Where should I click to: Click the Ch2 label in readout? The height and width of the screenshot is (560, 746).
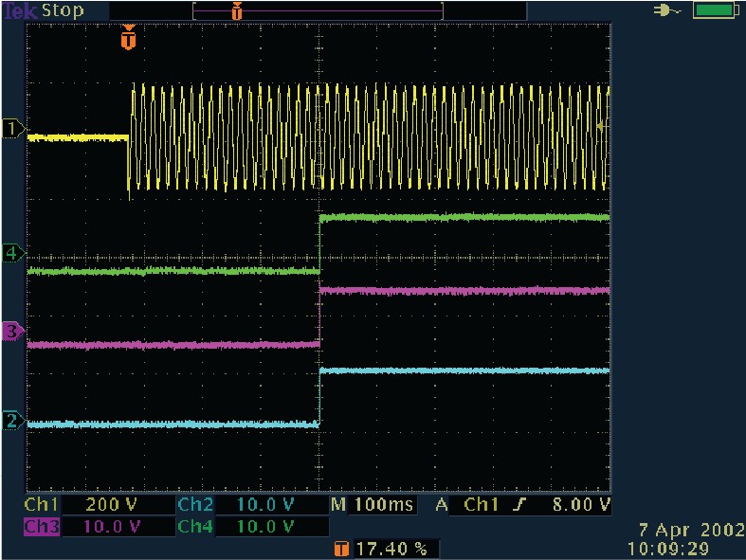[x=195, y=504]
